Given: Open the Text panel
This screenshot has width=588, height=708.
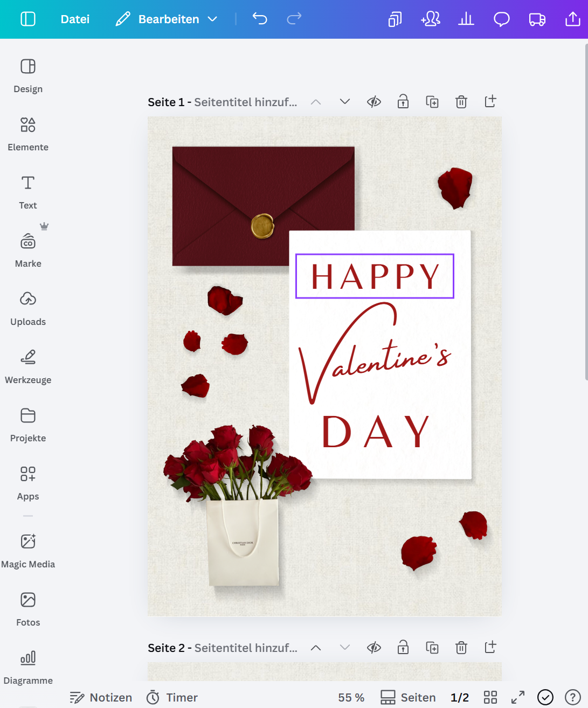Looking at the screenshot, I should 28,192.
